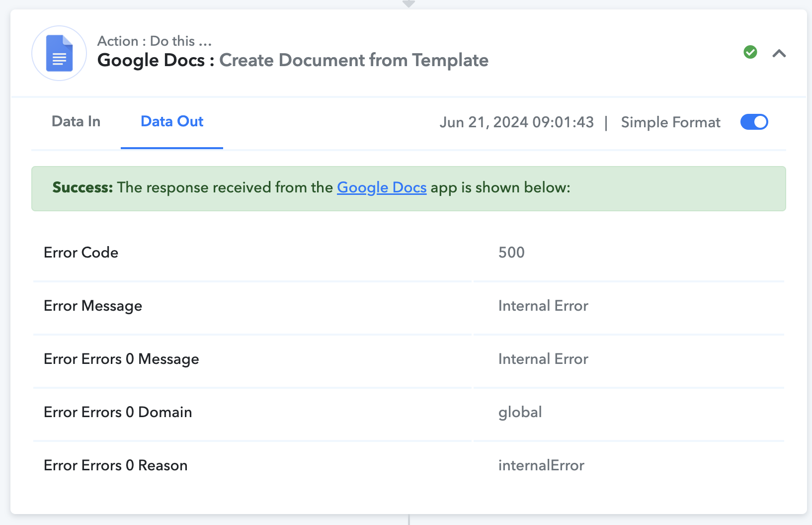Image resolution: width=812 pixels, height=525 pixels.
Task: Switch to the Data In tab
Action: 76,121
